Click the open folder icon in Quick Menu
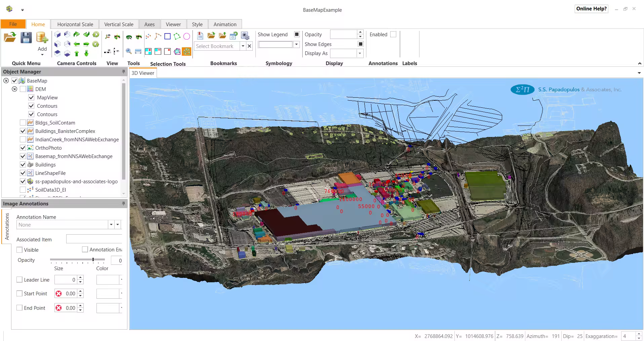The height and width of the screenshot is (341, 644). (10, 37)
